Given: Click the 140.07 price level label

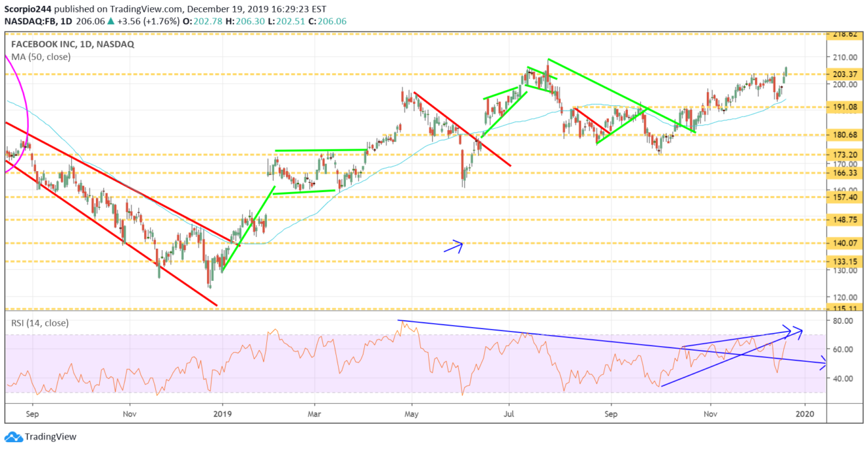Looking at the screenshot, I should 845,243.
